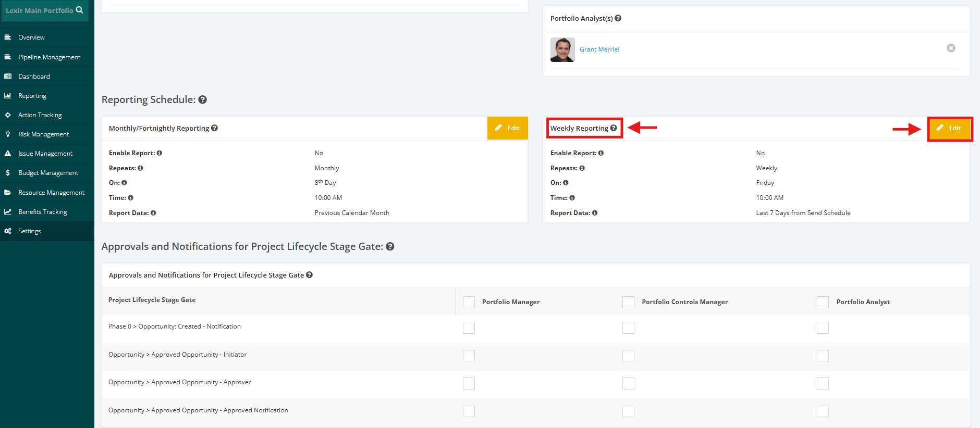
Task: Open the Approvals and Notifications heading help icon
Action: point(390,246)
